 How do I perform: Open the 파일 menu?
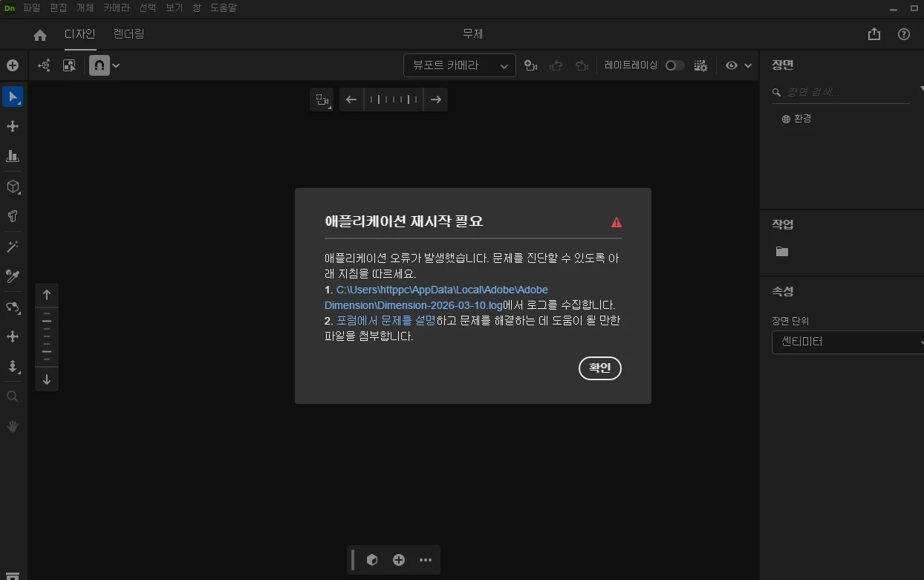coord(32,8)
